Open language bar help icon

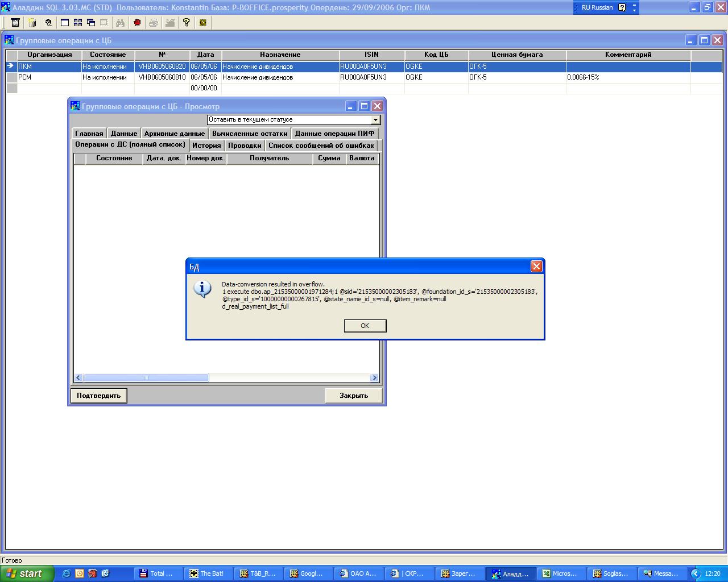622,7
